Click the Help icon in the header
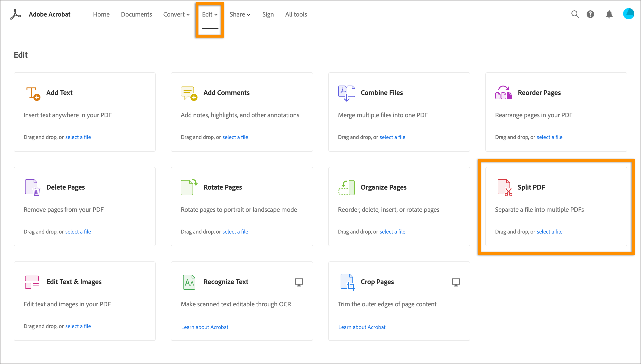 point(590,14)
